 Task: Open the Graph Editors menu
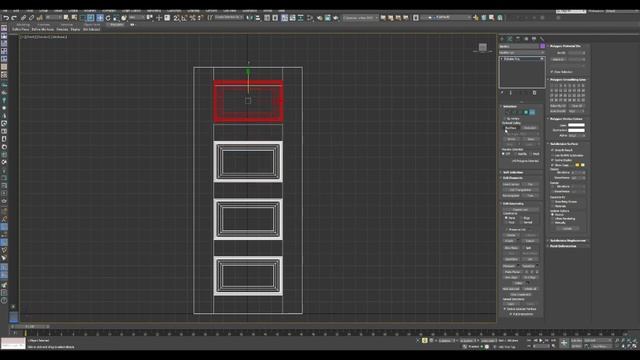(x=131, y=11)
